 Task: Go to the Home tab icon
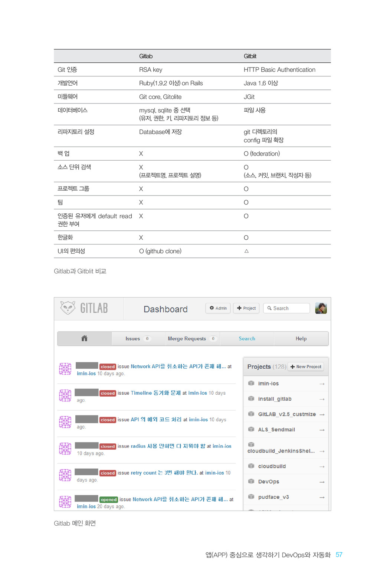coord(84,338)
